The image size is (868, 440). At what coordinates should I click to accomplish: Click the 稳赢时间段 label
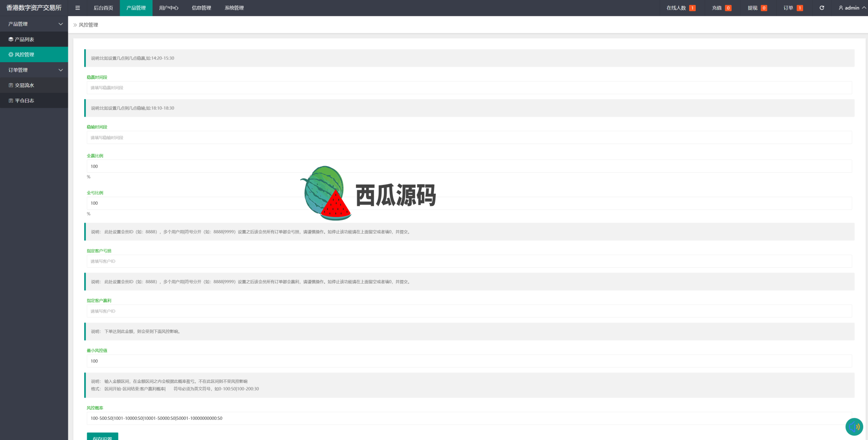click(x=97, y=77)
